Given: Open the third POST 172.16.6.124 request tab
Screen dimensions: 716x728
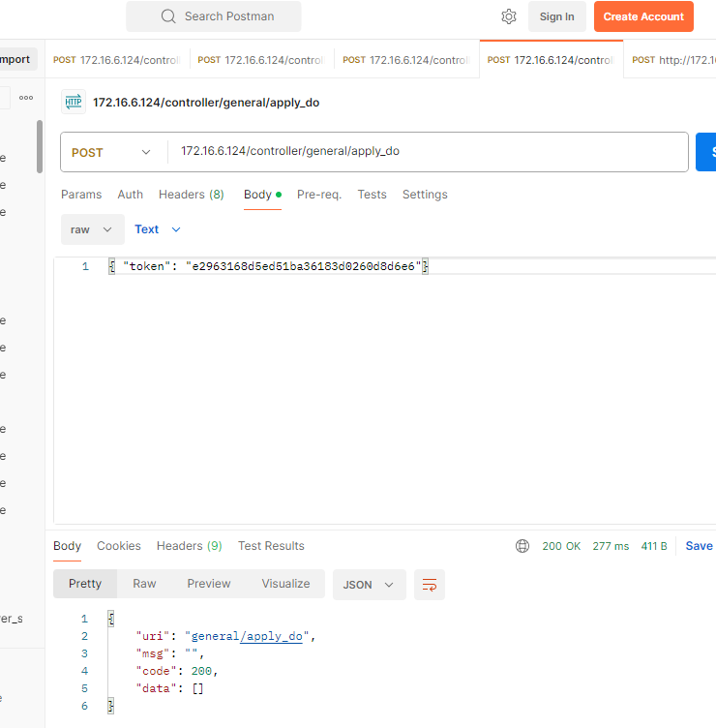Looking at the screenshot, I should pyautogui.click(x=406, y=60).
